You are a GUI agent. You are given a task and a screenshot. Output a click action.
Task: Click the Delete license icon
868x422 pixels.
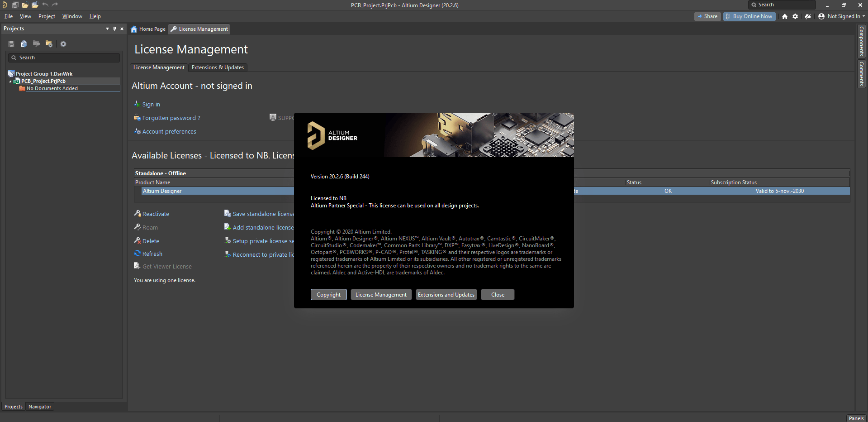click(x=138, y=240)
